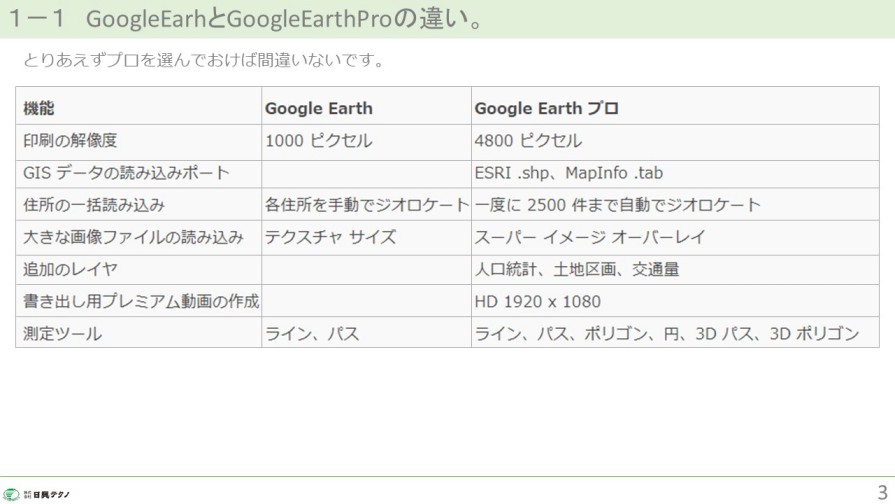
Task: Click the GIS データの読み込みポート row label
Action: tap(126, 173)
